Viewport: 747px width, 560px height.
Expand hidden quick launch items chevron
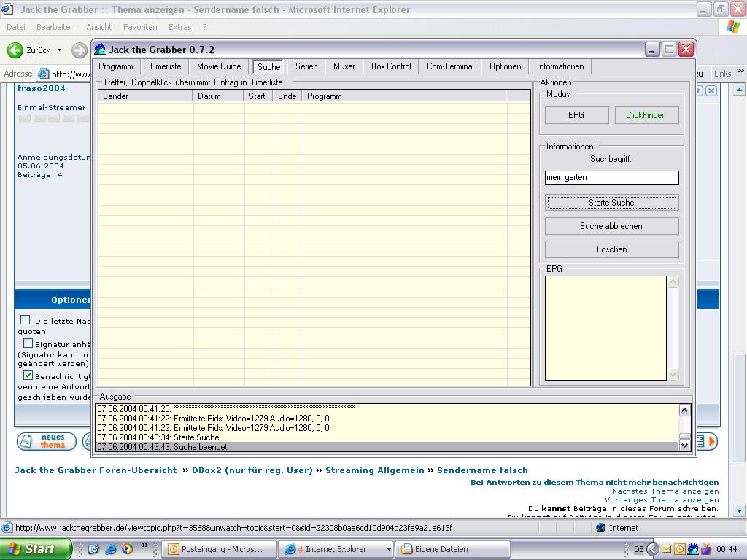[x=144, y=545]
